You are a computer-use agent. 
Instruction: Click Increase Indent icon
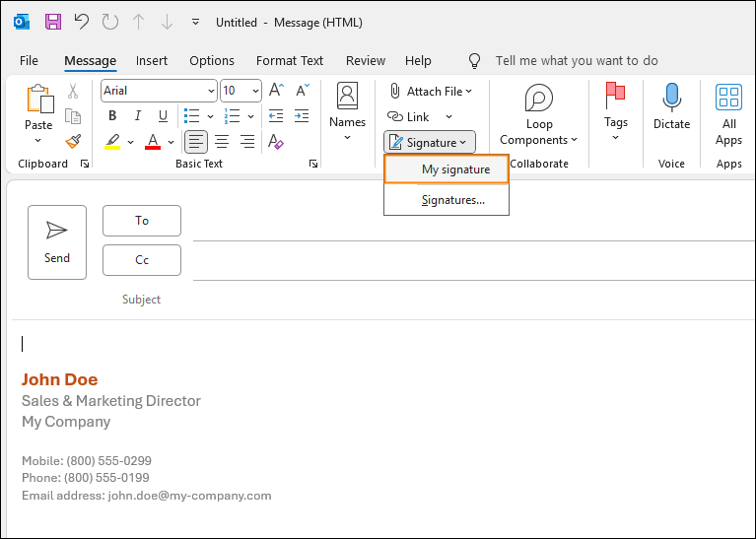point(302,115)
